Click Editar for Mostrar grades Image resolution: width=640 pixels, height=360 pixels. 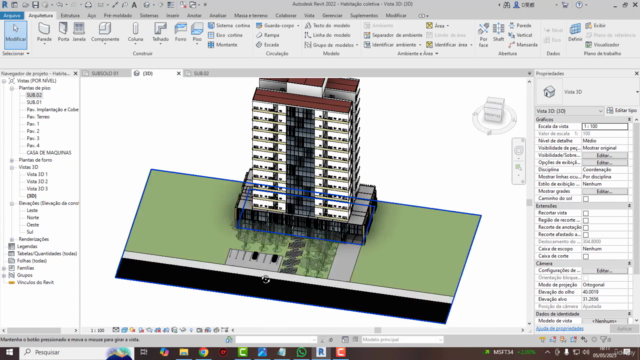(x=605, y=191)
